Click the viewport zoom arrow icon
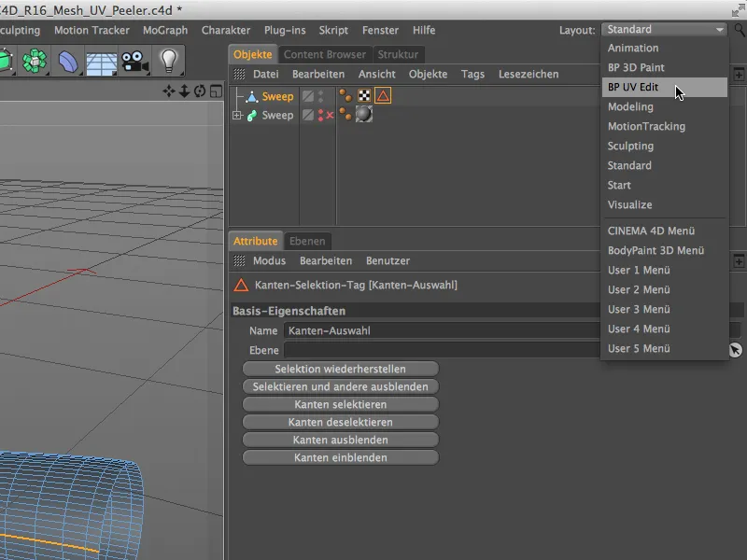Screen dimensions: 747x560 tap(184, 91)
